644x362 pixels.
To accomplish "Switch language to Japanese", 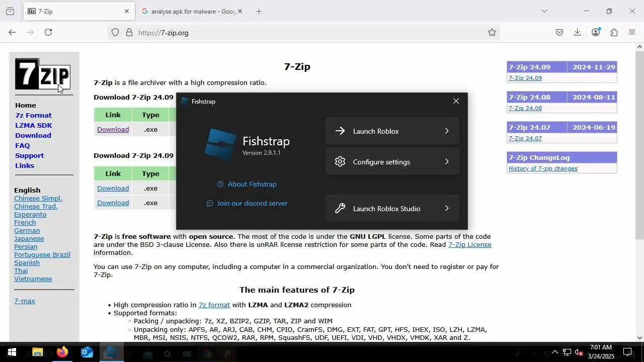I will [x=29, y=238].
